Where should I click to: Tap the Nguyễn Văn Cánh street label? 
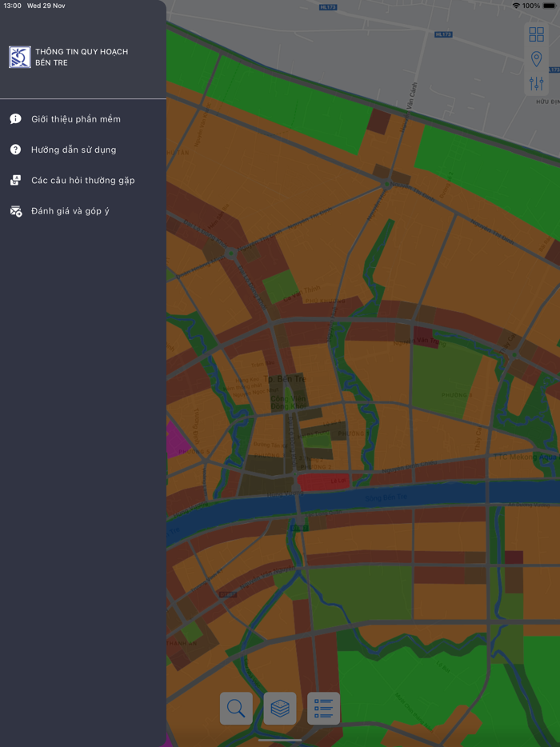pyautogui.click(x=410, y=106)
